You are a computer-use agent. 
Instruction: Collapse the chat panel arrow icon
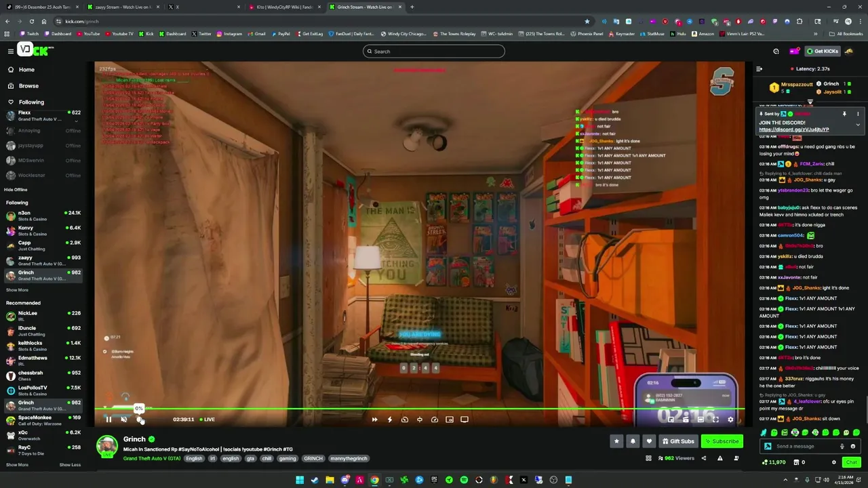click(759, 68)
